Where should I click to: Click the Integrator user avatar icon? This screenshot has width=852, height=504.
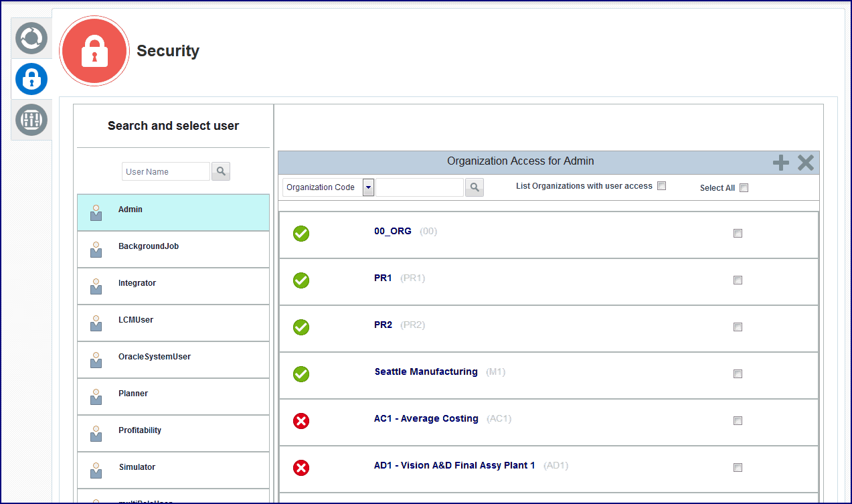pyautogui.click(x=96, y=286)
